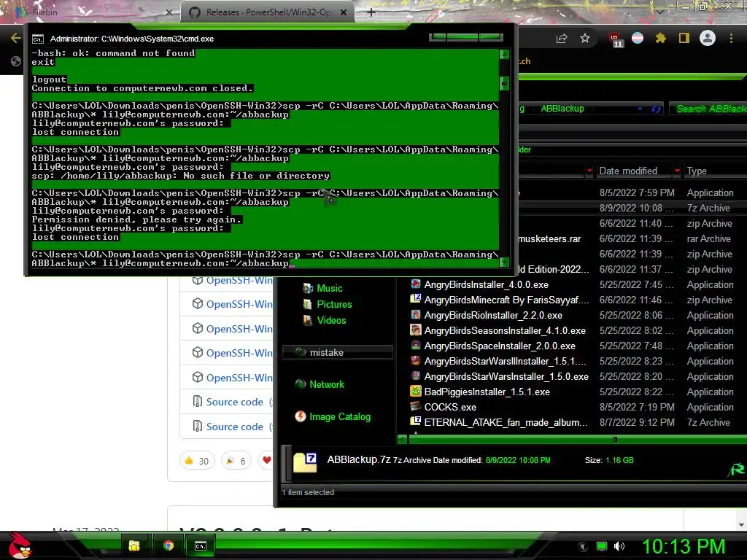Image resolution: width=747 pixels, height=560 pixels.
Task: Open File Explorer from the taskbar
Action: click(134, 545)
